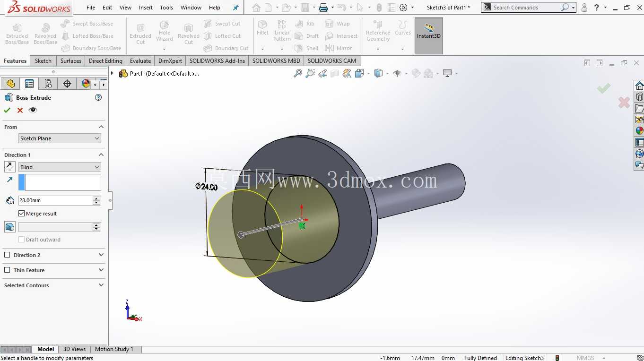Open ConfigurationManager tab icon

pos(48,84)
